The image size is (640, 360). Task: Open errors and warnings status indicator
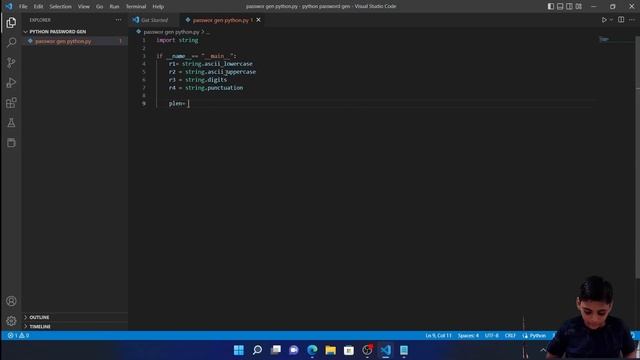18,336
